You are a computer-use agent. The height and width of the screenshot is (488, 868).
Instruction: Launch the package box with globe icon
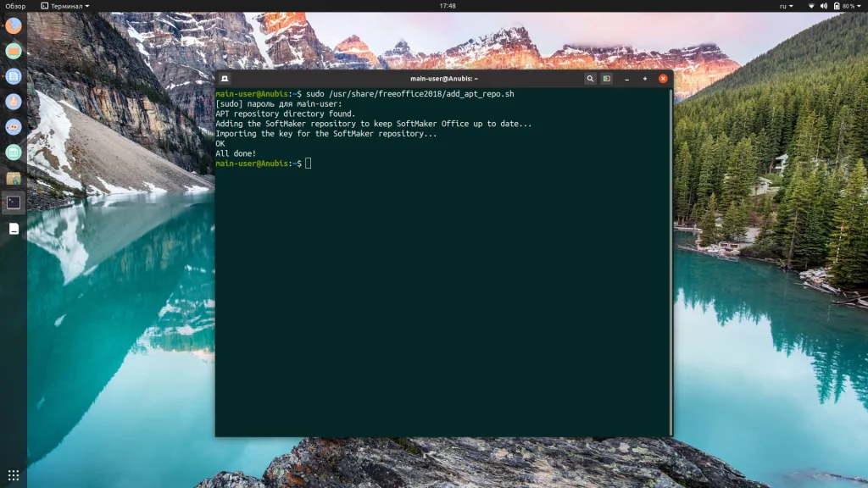click(x=14, y=178)
